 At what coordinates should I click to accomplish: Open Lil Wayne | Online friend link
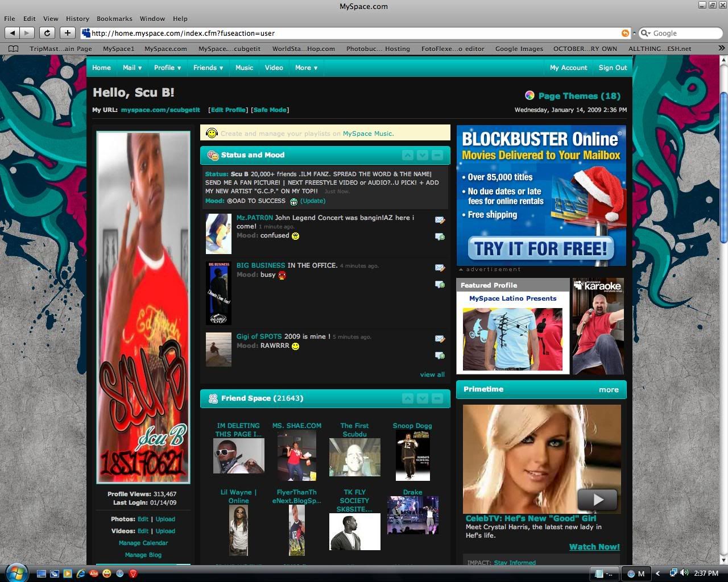[239, 497]
